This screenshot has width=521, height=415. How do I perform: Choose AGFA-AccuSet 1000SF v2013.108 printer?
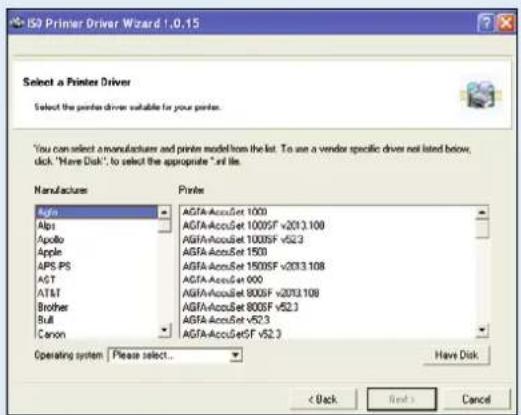pyautogui.click(x=328, y=226)
